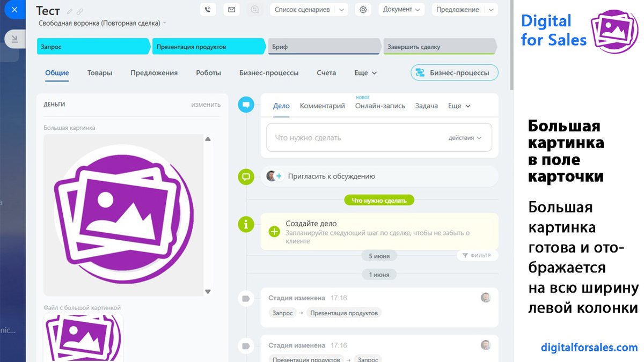Open the Бизнес-процессы tab
The width and height of the screenshot is (644, 362).
[269, 73]
